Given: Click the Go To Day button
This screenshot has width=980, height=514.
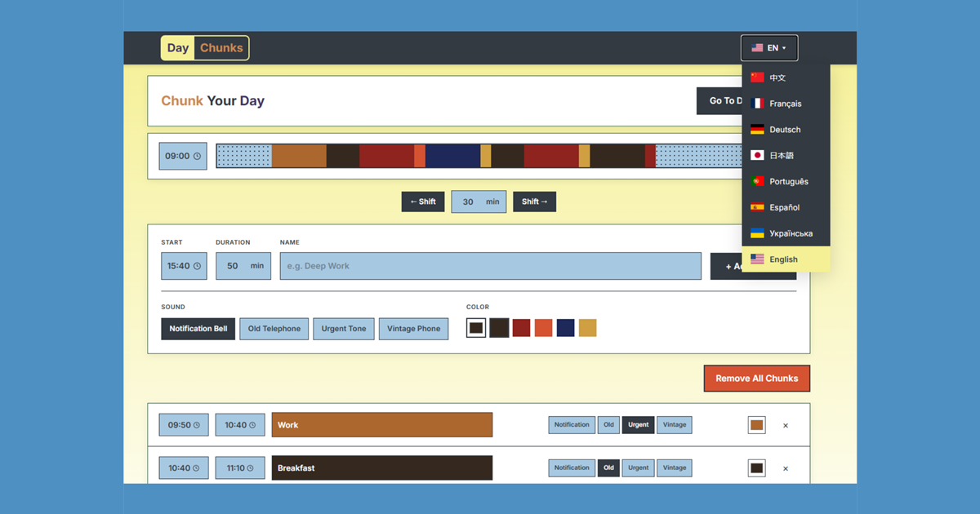Looking at the screenshot, I should (x=719, y=101).
